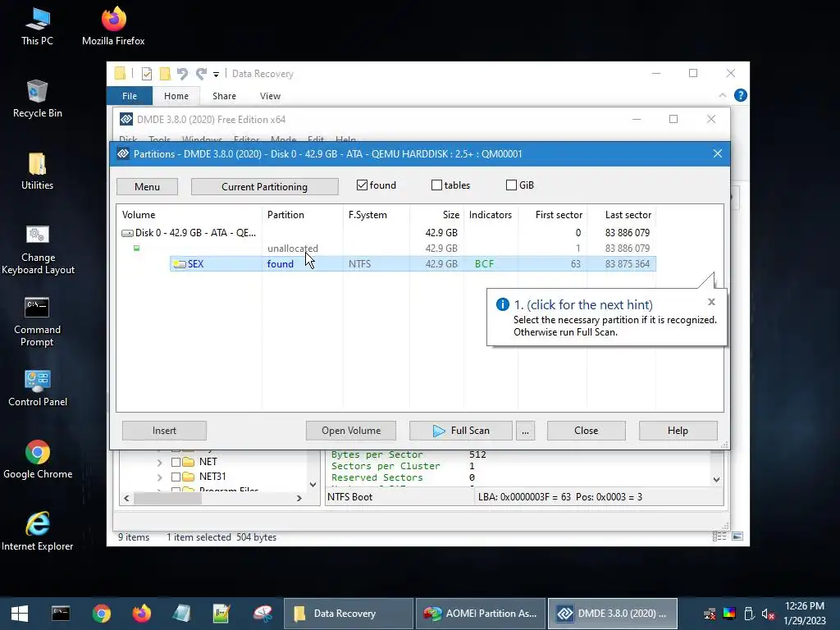Launch Firefox from the taskbar
840x630 pixels.
[141, 614]
